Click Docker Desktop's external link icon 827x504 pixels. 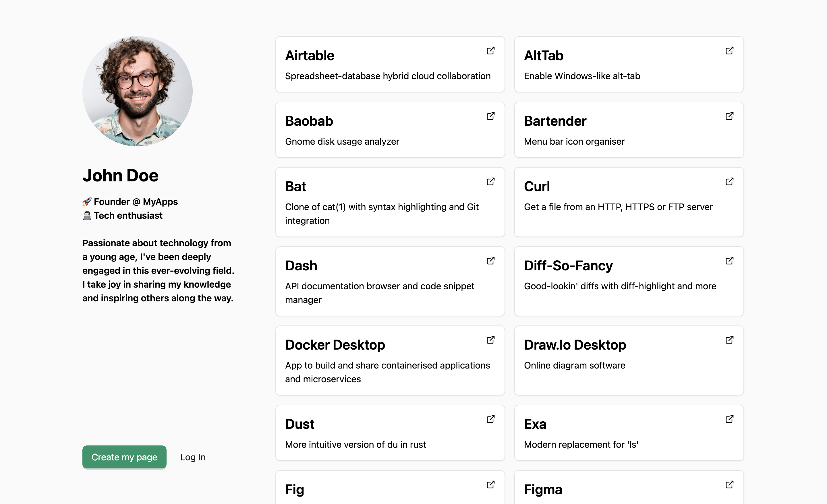click(x=490, y=340)
